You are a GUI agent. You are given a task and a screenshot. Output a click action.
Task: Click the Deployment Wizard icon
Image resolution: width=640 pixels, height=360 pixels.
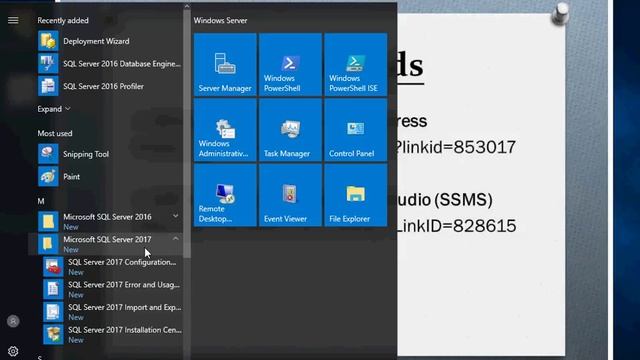pos(48,41)
